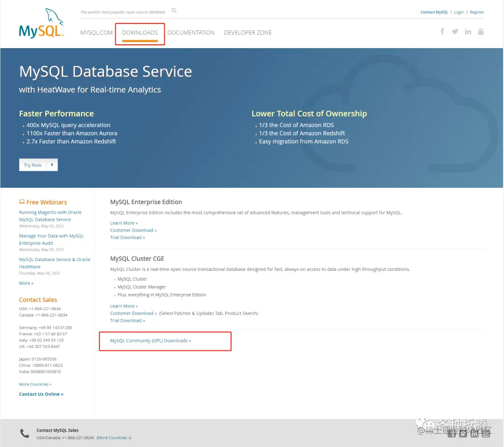Click the MySQL Database Service banner title

105,71
